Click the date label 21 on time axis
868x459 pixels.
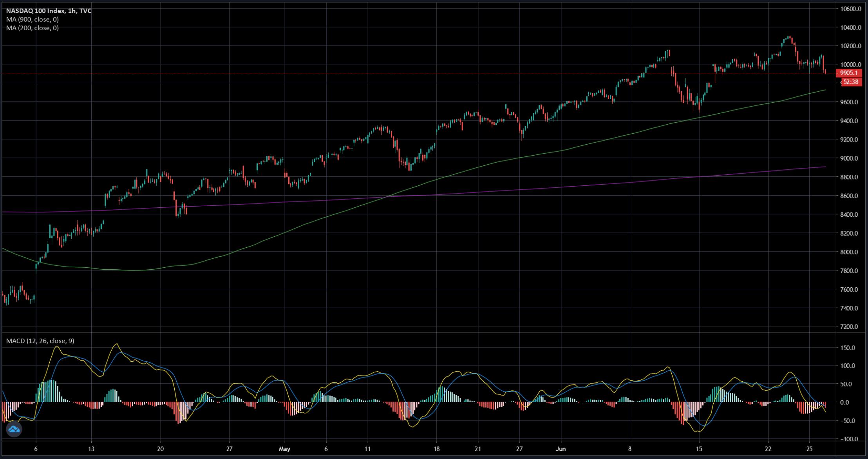click(478, 449)
